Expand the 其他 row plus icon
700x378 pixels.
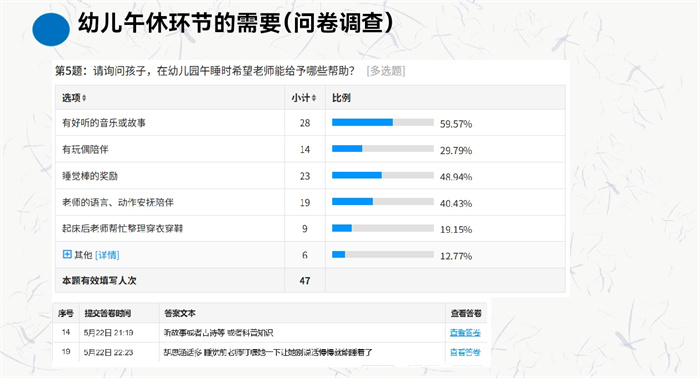(x=67, y=254)
